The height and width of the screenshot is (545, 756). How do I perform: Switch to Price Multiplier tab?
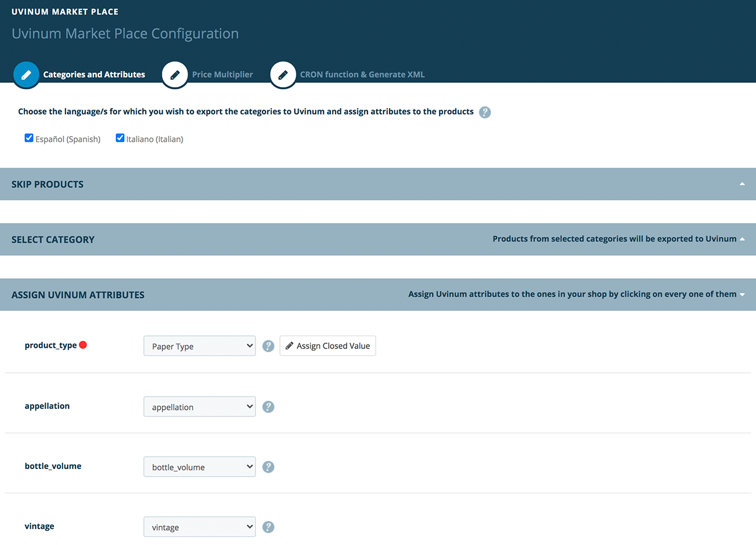coord(223,74)
